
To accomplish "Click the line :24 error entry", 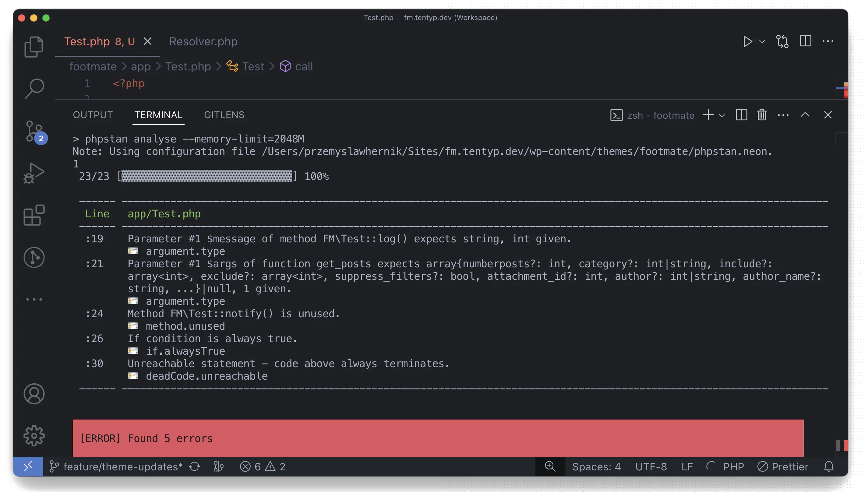I will click(234, 314).
